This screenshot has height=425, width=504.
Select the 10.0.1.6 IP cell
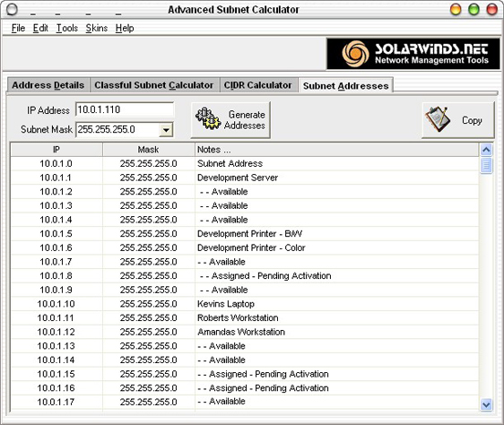(x=56, y=247)
